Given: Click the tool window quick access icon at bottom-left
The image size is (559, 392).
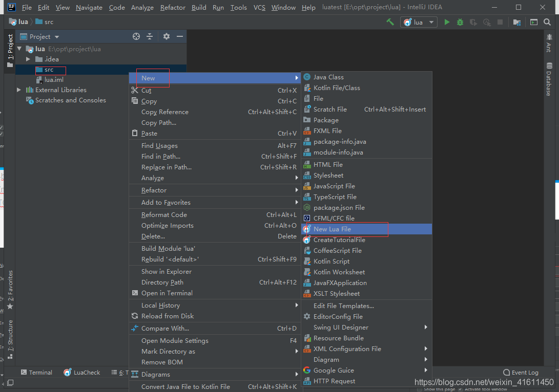Looking at the screenshot, I should click(10, 383).
